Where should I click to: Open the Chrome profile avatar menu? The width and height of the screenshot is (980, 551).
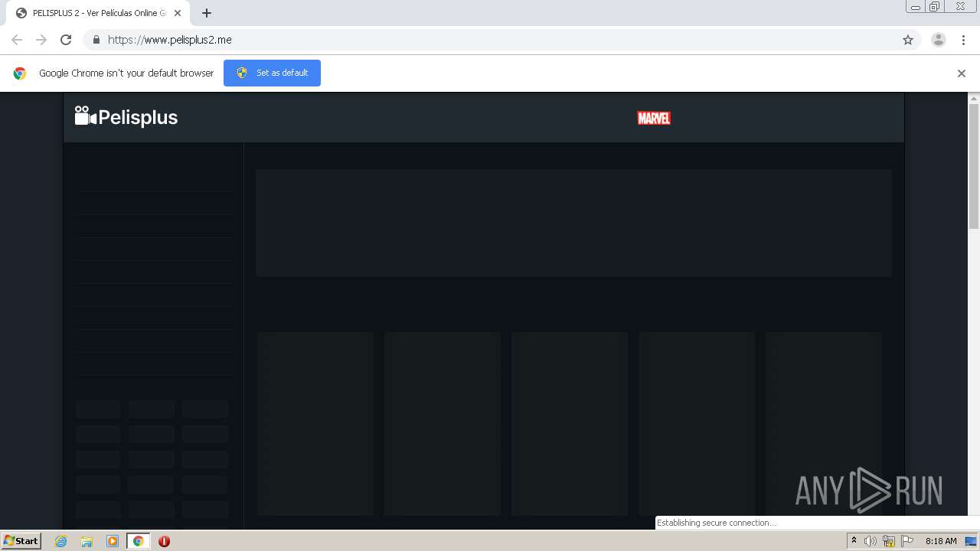pos(939,40)
